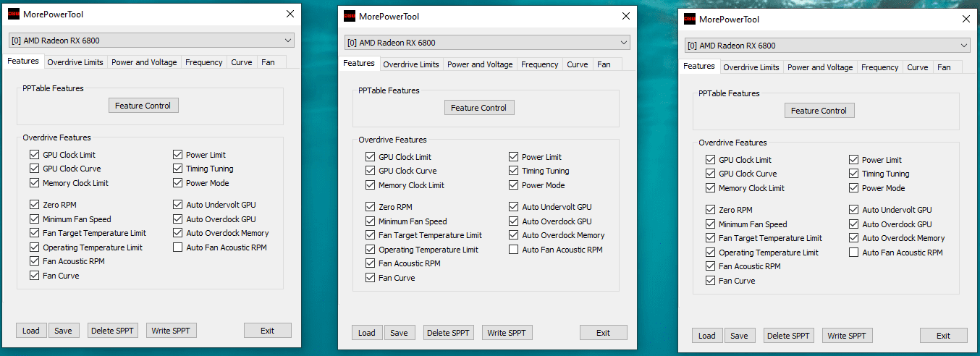
Task: Close the right MorePowerTool window
Action: tap(966, 19)
